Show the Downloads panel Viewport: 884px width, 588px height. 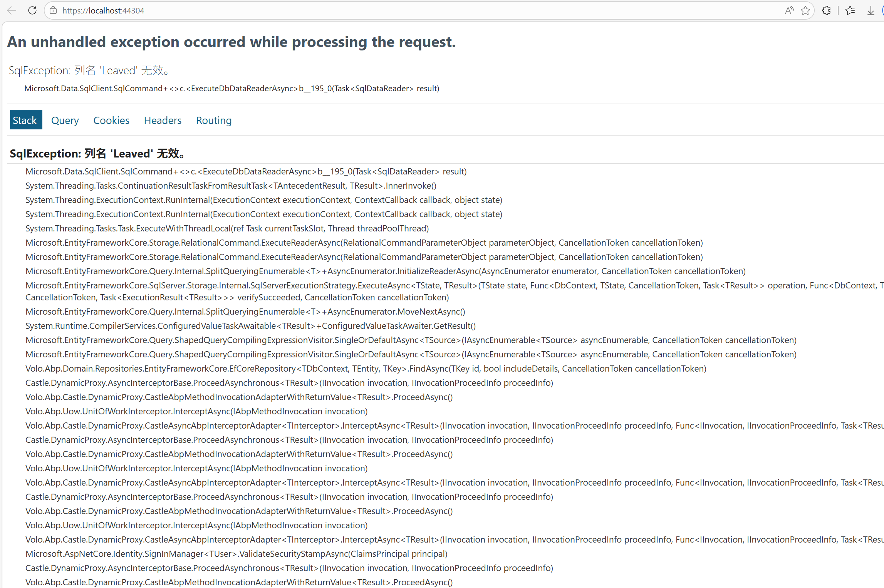coord(871,10)
